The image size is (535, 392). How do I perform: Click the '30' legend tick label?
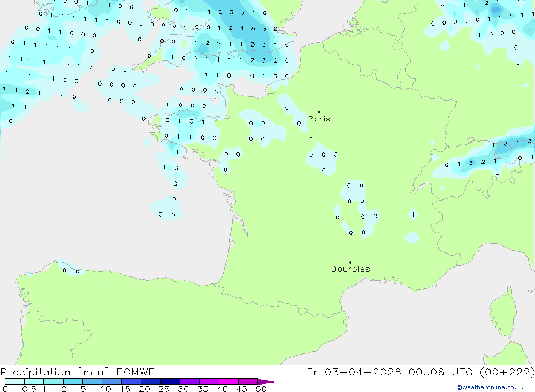183,389
